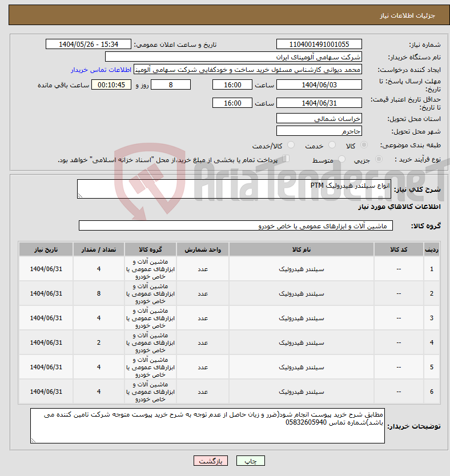Select the خدمت radio button

332,145
